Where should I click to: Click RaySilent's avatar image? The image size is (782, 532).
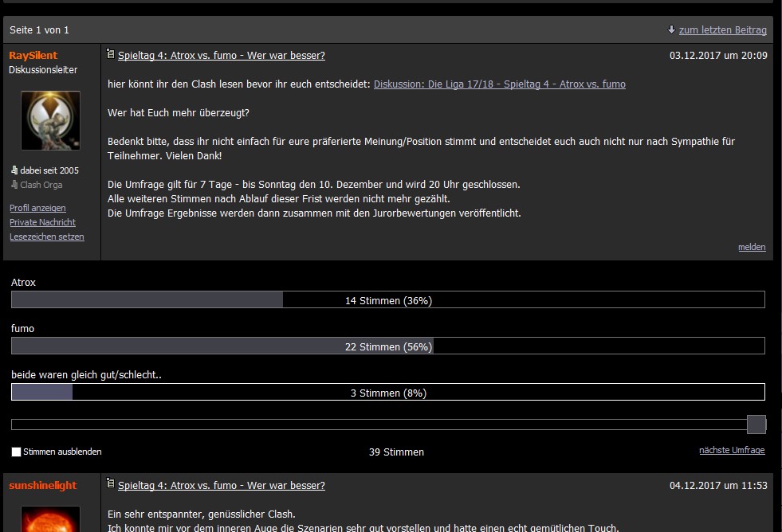pyautogui.click(x=50, y=120)
